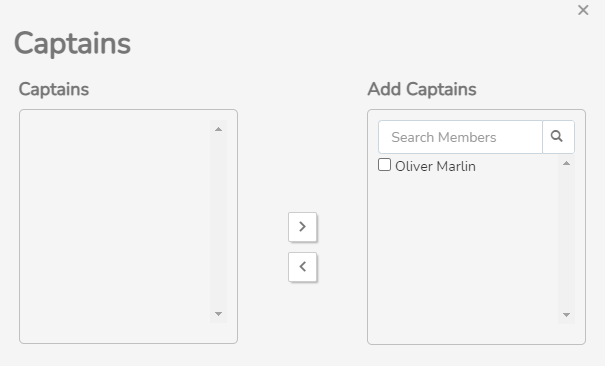Click the large Captains dialog title
This screenshot has width=605, height=366.
73,44
